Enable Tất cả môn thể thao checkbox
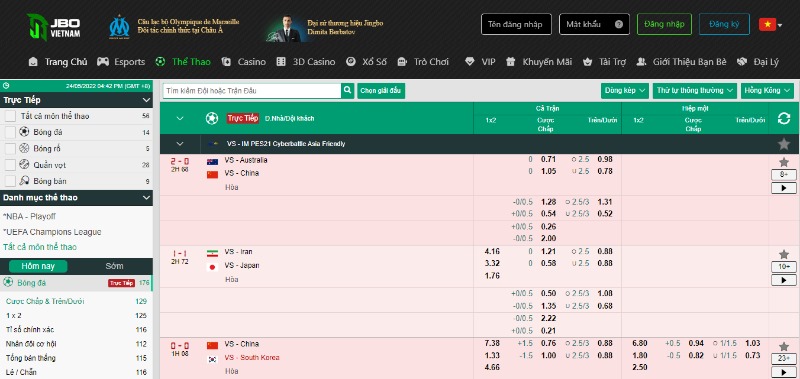800x379 pixels. click(x=10, y=116)
